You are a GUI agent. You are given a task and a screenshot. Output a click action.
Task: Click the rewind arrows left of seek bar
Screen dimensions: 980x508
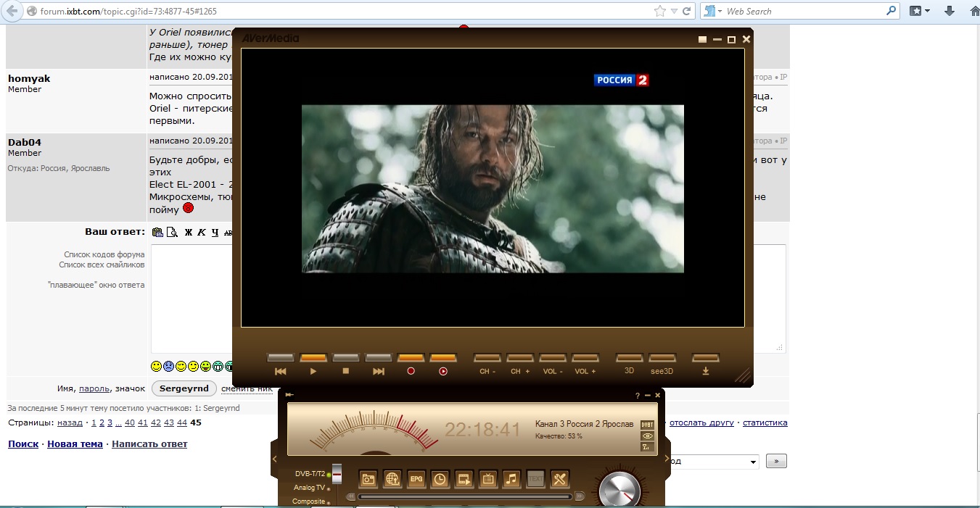tap(351, 496)
